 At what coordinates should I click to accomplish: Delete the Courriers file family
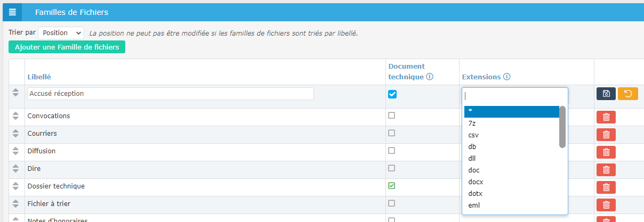tap(606, 135)
